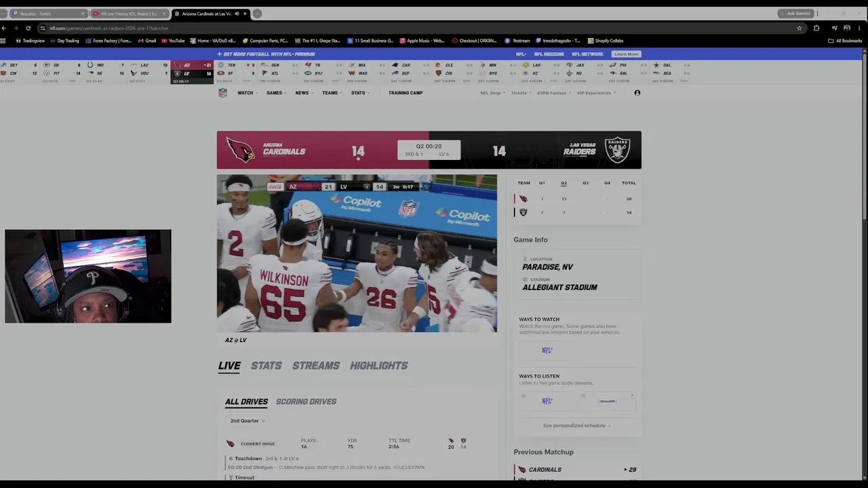Open the Computer Parts bookmark
868x488 pixels.
coord(265,41)
